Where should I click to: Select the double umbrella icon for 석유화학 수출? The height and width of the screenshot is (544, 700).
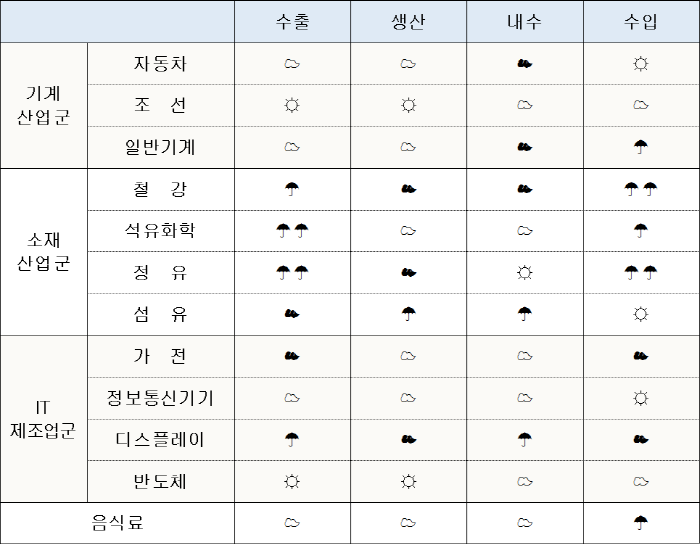pyautogui.click(x=292, y=231)
